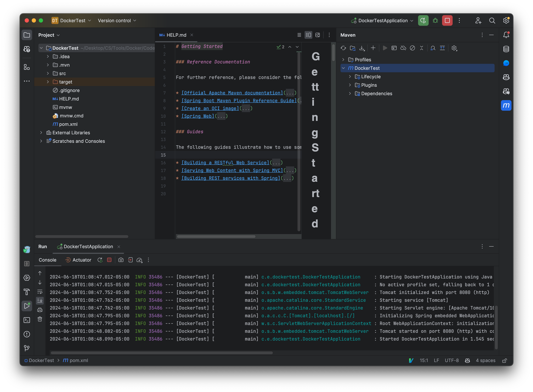Open the Structure tool window
Viewport: 533px width, 392px height.
point(27,67)
